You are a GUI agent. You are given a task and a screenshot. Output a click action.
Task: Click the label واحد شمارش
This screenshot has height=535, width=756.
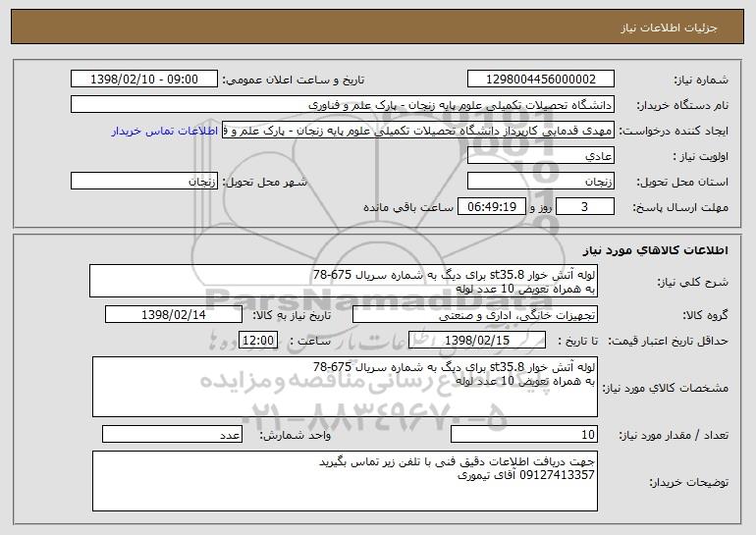(296, 436)
